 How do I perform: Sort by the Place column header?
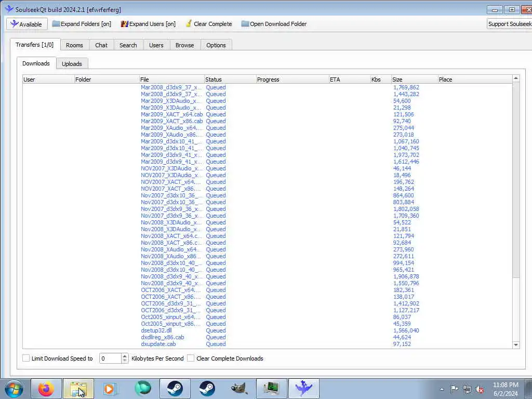[475, 79]
